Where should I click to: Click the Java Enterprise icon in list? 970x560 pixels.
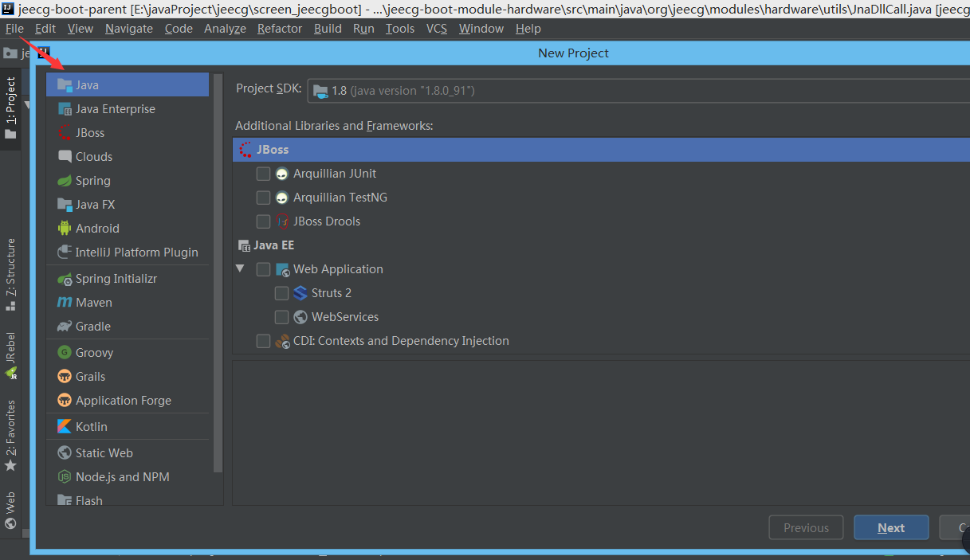pyautogui.click(x=65, y=108)
